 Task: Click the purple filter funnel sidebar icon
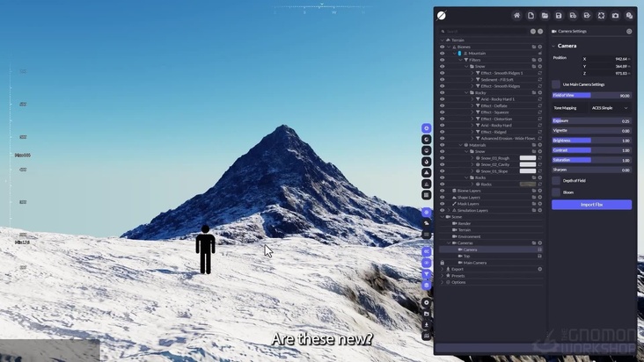(427, 274)
